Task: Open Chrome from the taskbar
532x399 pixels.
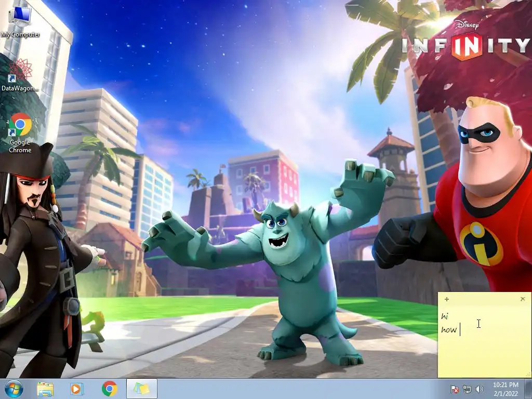Action: pyautogui.click(x=109, y=389)
